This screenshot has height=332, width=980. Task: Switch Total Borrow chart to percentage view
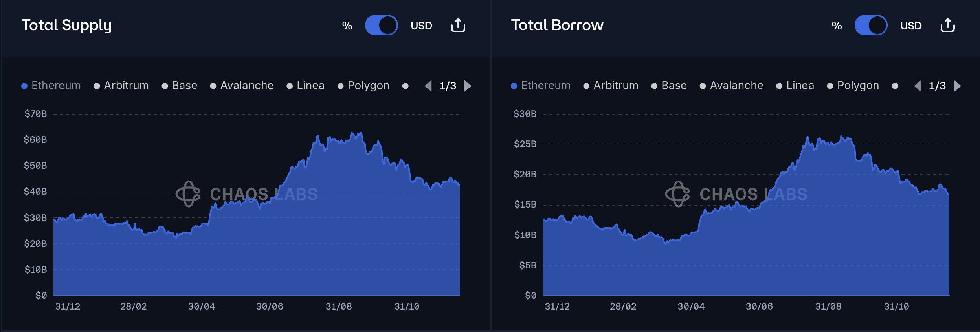872,25
